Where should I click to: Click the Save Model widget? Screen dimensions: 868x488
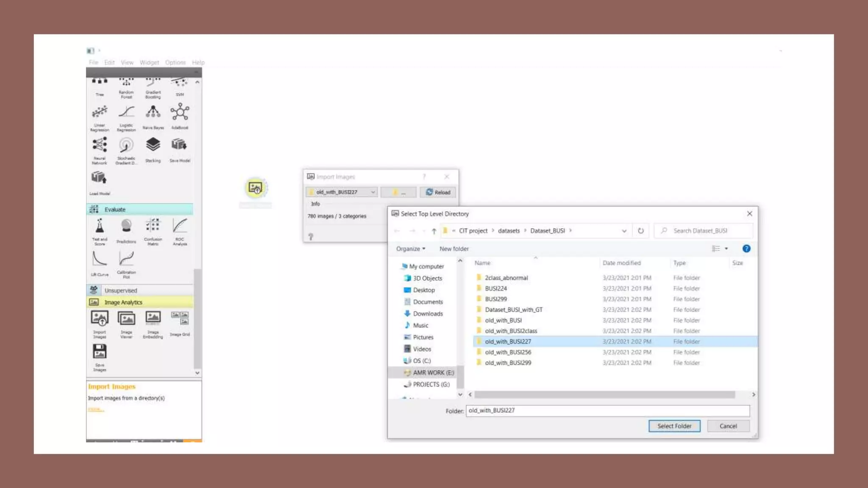180,150
